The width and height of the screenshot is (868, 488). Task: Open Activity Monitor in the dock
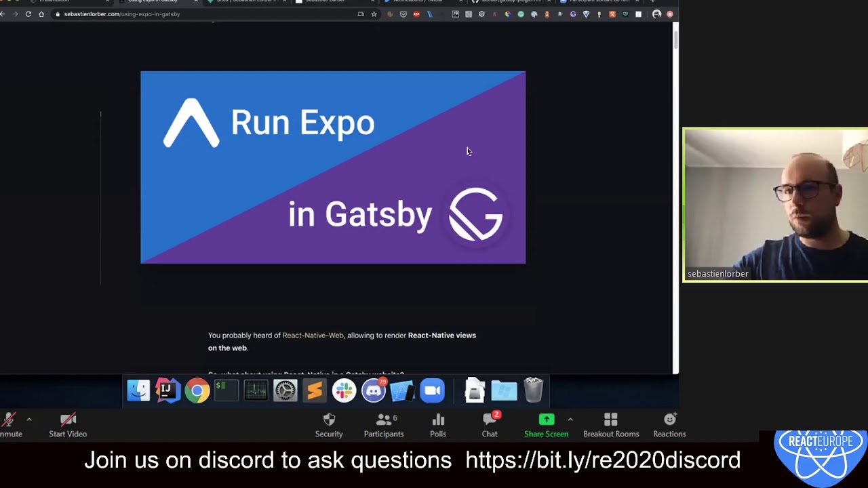pos(256,390)
